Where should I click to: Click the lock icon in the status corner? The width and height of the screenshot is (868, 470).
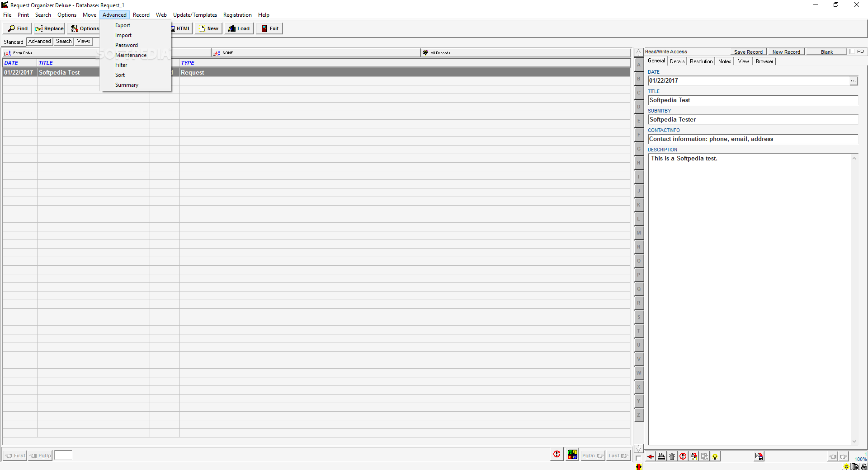click(x=864, y=467)
